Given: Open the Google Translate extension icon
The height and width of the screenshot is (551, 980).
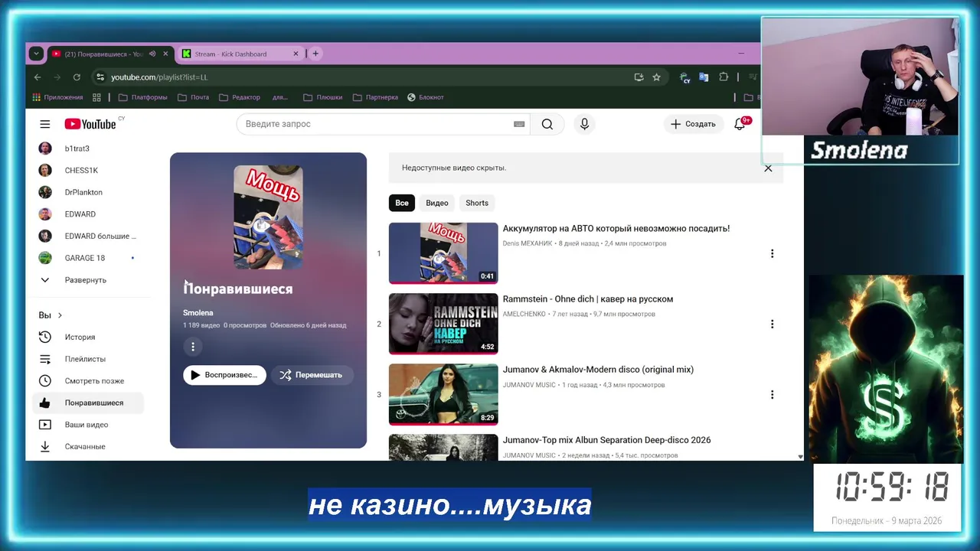Looking at the screenshot, I should coord(704,77).
